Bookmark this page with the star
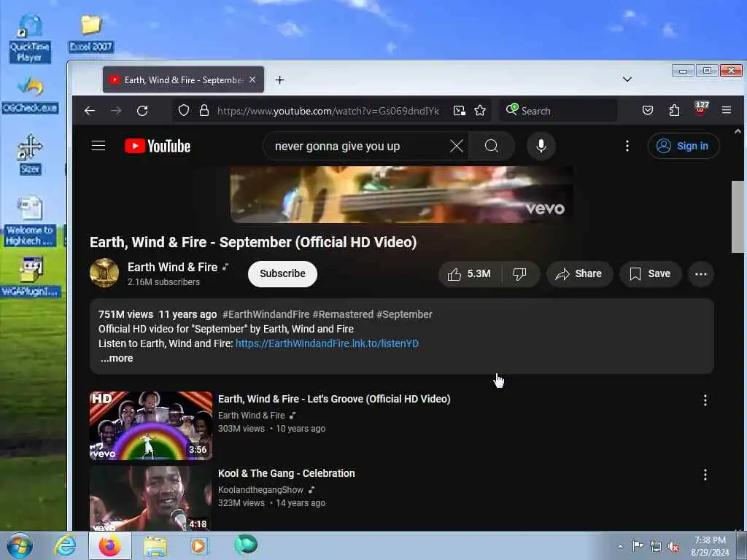This screenshot has height=560, width=747. pyautogui.click(x=480, y=111)
